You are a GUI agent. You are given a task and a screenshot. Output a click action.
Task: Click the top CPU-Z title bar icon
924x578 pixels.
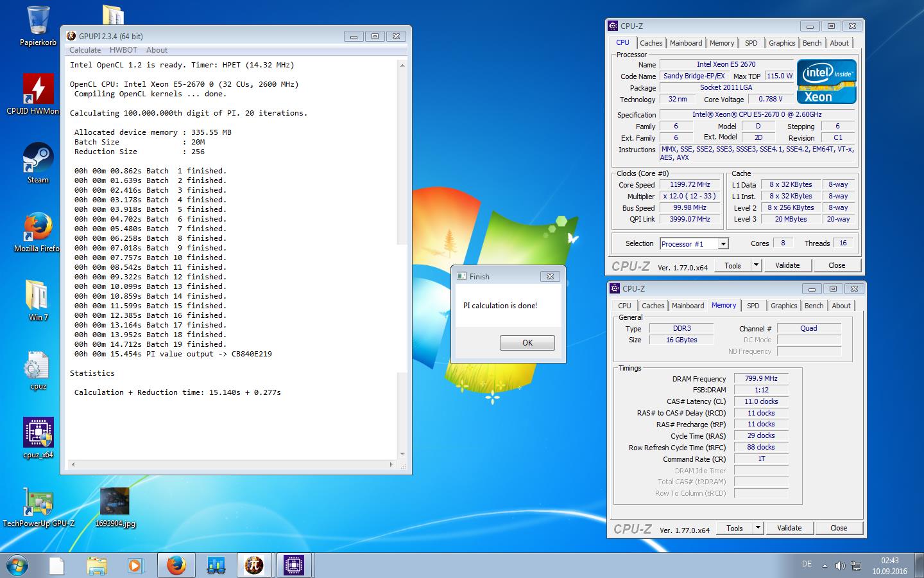point(613,26)
